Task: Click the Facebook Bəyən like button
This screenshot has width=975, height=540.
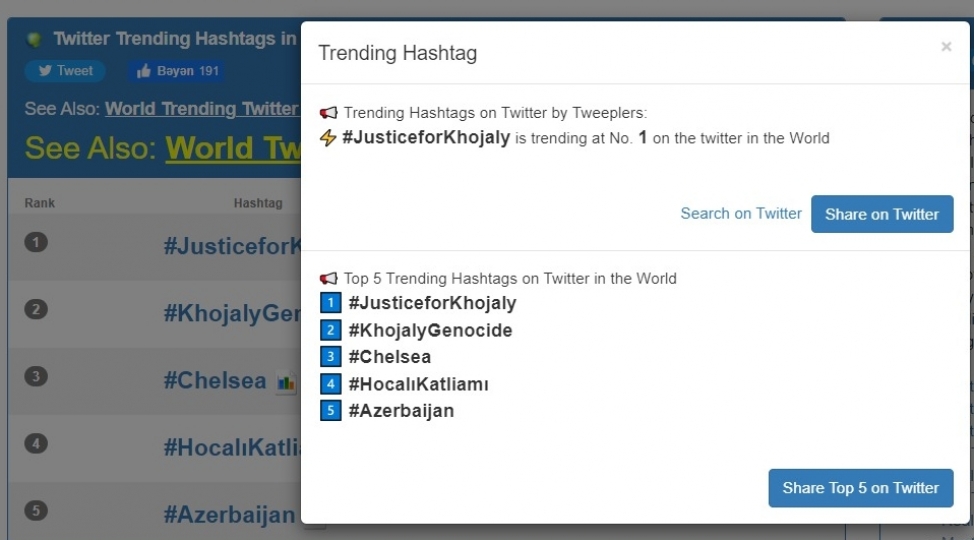Action: (x=177, y=71)
